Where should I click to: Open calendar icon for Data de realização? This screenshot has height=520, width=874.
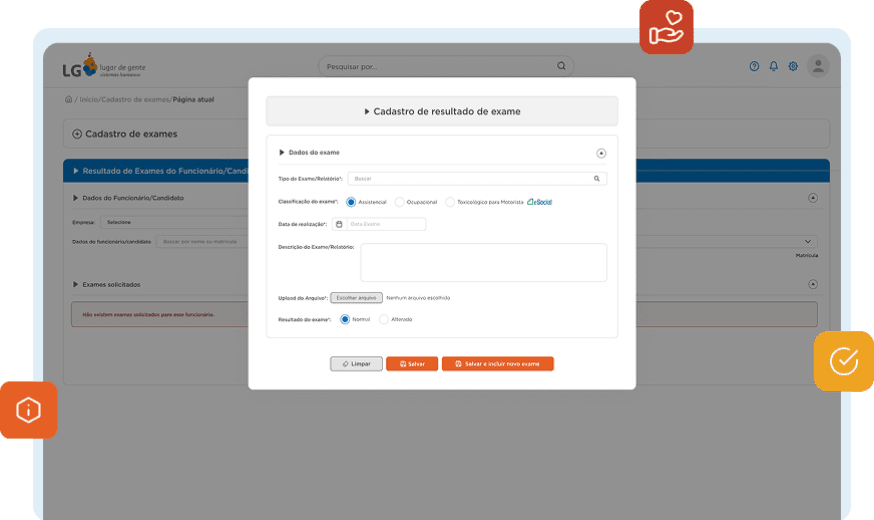coord(339,224)
